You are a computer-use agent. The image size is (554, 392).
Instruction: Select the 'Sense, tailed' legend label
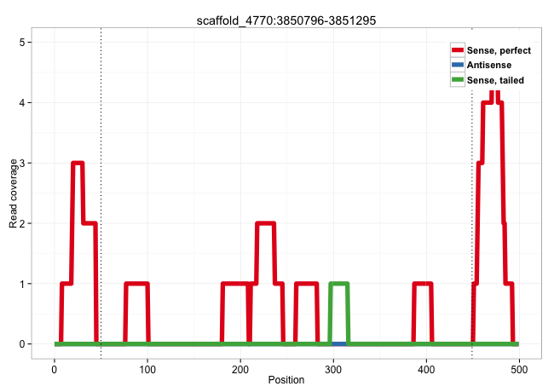point(495,79)
